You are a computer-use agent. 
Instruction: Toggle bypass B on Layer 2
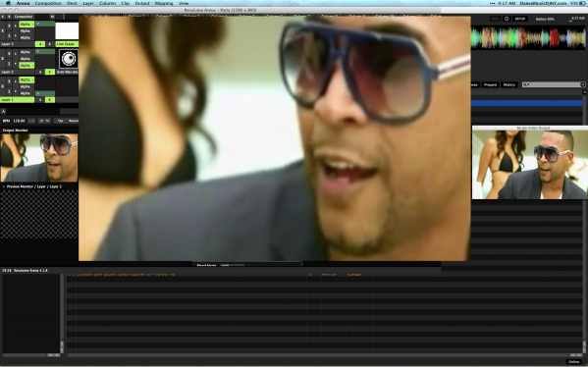9,53
